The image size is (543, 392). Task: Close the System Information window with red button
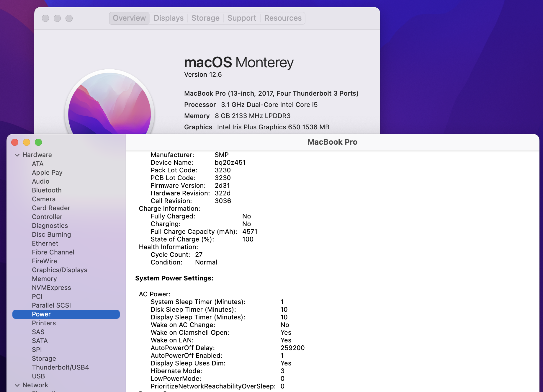point(15,143)
